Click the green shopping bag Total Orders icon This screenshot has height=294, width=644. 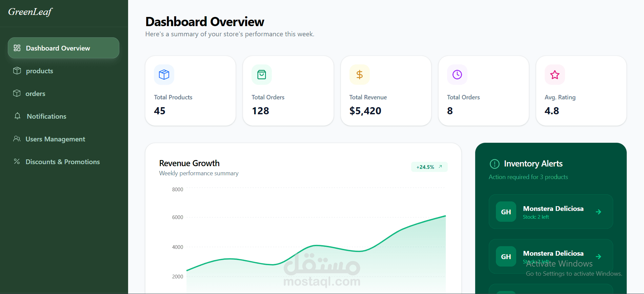(x=262, y=75)
